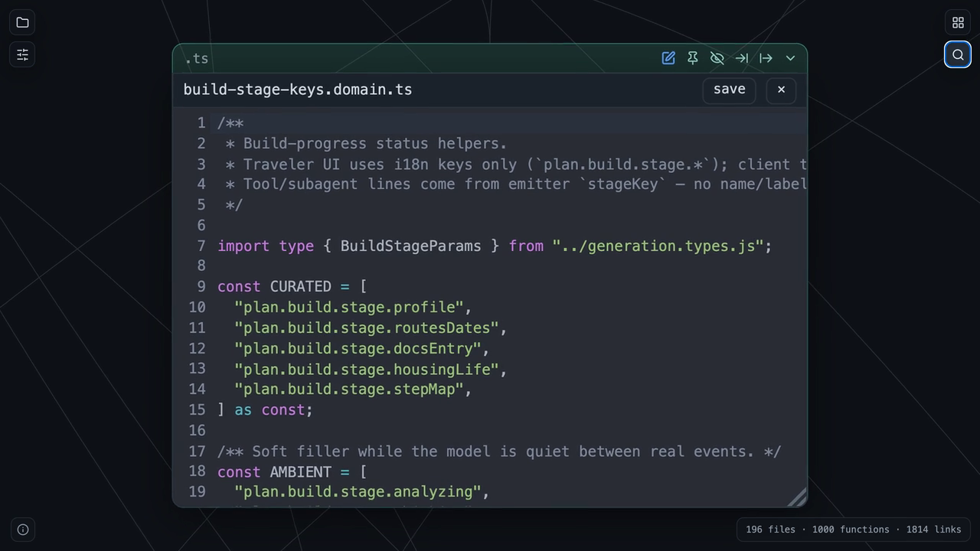The image size is (980, 551).
Task: Open the folder file browser icon
Action: [x=22, y=22]
